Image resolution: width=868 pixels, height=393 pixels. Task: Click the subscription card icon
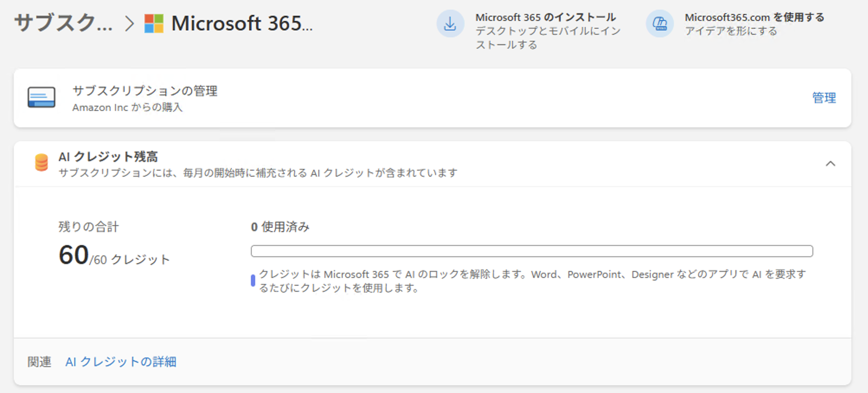point(42,97)
